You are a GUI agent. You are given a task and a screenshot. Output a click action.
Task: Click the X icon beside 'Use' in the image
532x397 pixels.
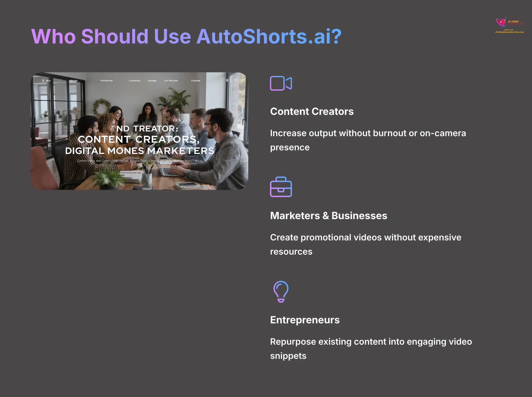43,81
